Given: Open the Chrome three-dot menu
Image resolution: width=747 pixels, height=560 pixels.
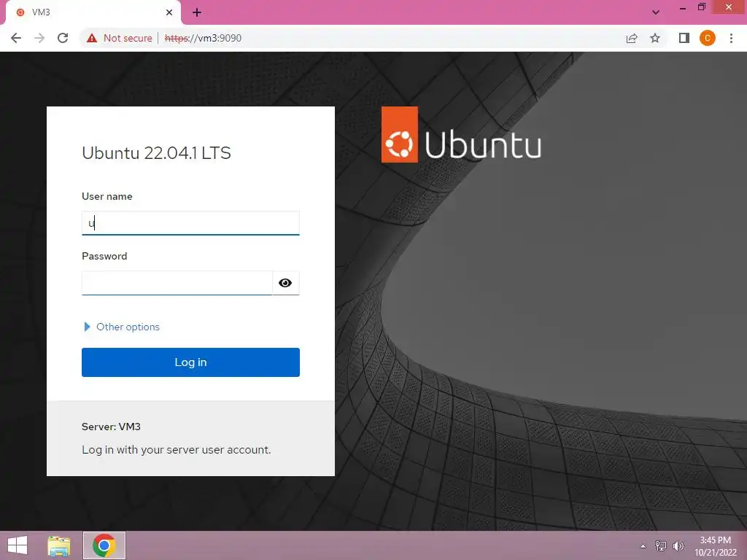Looking at the screenshot, I should (x=731, y=38).
